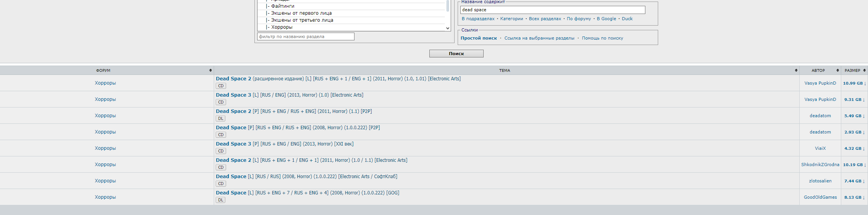Viewport: 868px width, 215px height.
Task: Open ShkodnikZGrodna author profile
Action: click(x=820, y=165)
